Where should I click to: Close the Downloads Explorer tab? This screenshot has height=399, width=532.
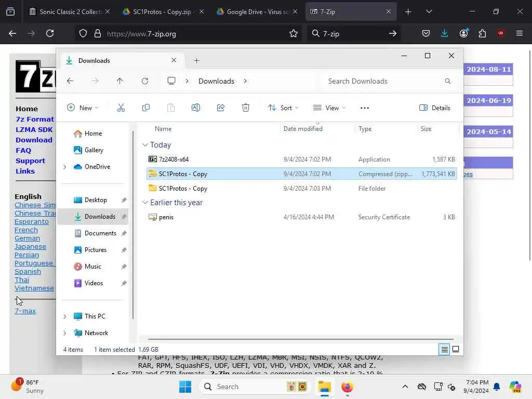174,60
